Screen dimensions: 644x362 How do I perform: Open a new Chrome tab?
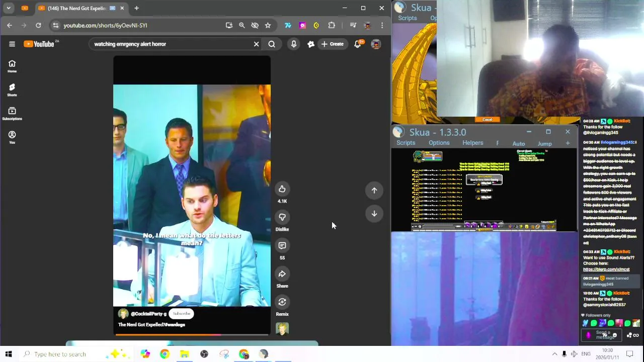[x=136, y=8]
